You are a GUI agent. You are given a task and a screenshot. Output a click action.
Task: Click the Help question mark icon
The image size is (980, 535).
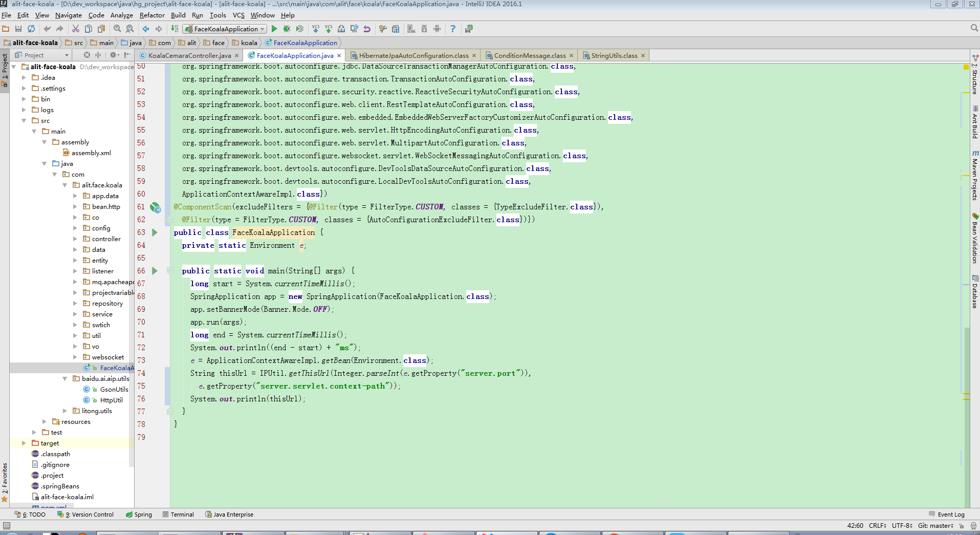[452, 29]
